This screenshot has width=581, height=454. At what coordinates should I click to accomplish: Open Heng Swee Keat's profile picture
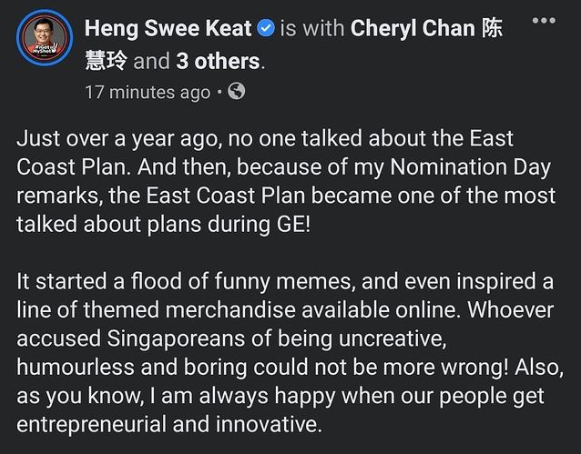click(x=44, y=38)
